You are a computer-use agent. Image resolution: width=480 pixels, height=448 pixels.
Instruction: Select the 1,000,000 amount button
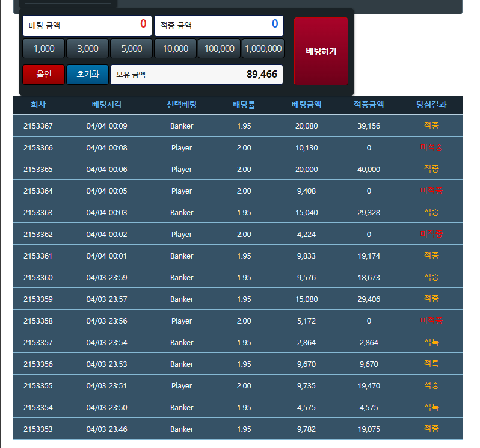point(263,49)
